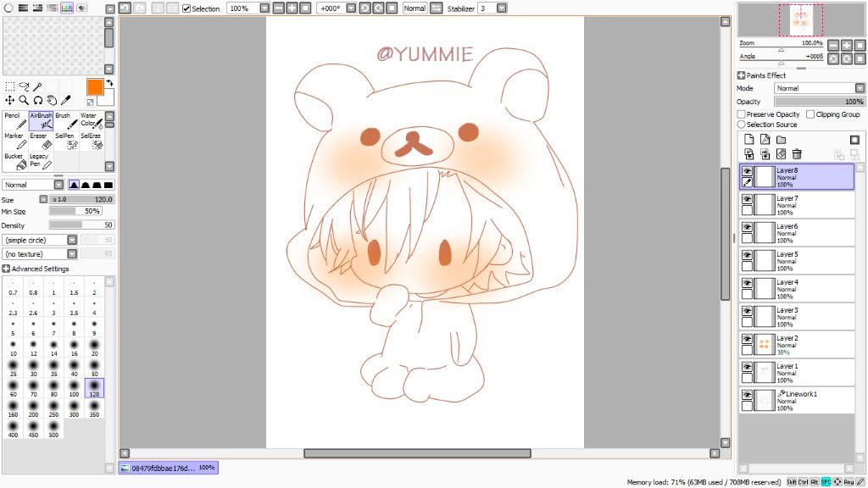Viewport: 868px width, 488px height.
Task: Switch to the HSV slider panel tab
Action: point(37,8)
